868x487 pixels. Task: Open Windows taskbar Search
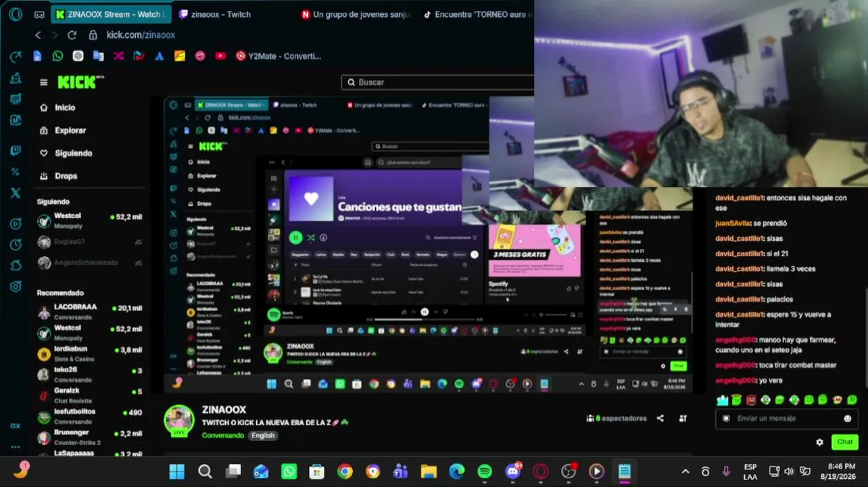(206, 471)
